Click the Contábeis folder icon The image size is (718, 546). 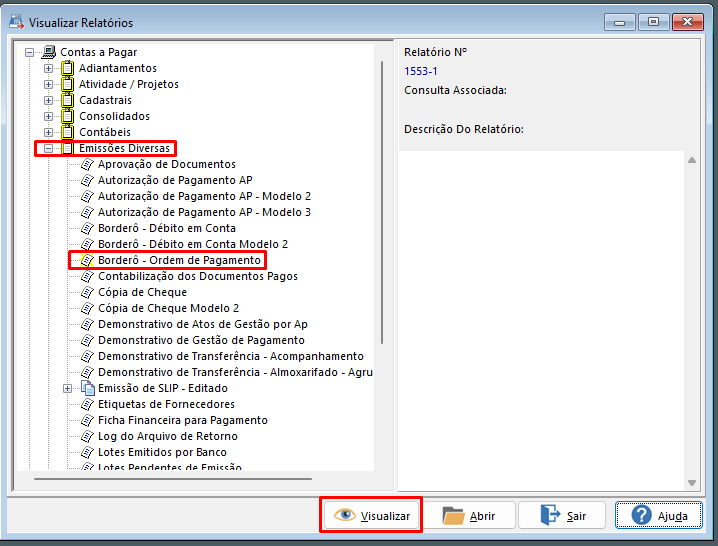tap(67, 132)
